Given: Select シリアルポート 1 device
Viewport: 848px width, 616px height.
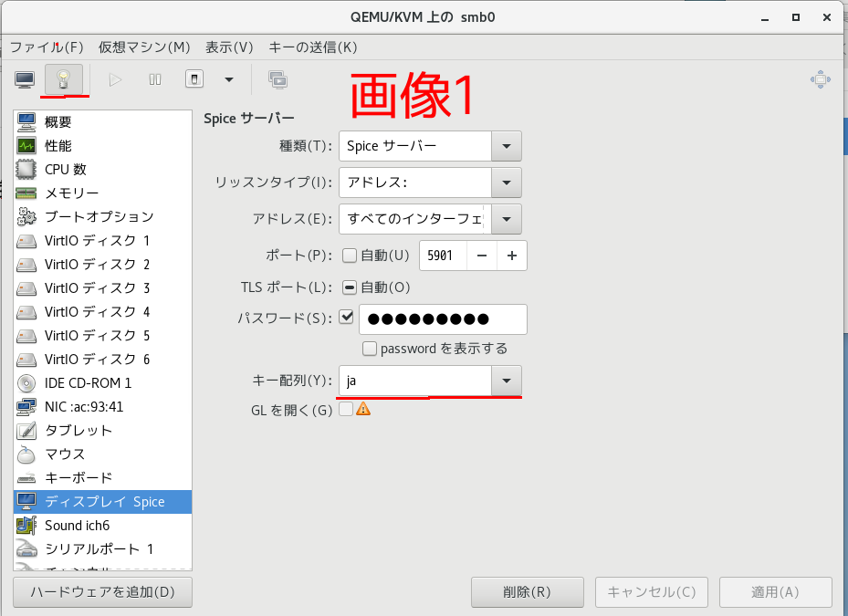Looking at the screenshot, I should [103, 549].
